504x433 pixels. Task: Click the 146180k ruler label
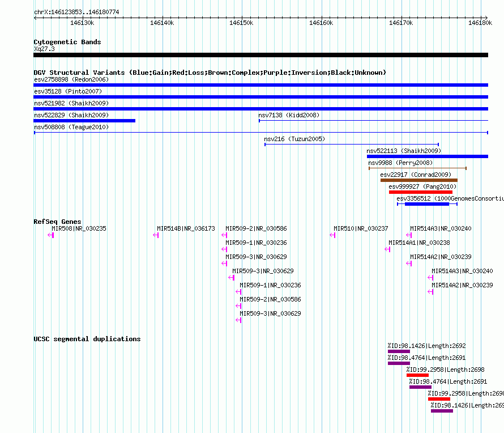[x=480, y=23]
